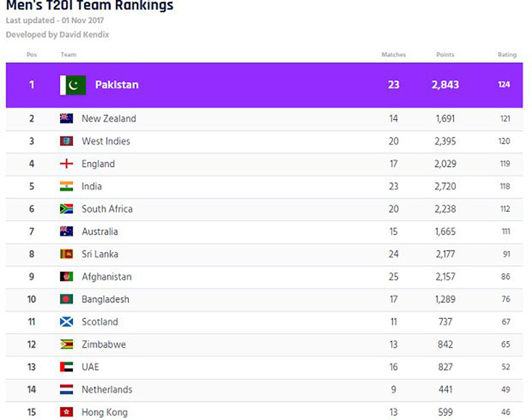Click the Rating column header
532x420 pixels.
pos(507,54)
